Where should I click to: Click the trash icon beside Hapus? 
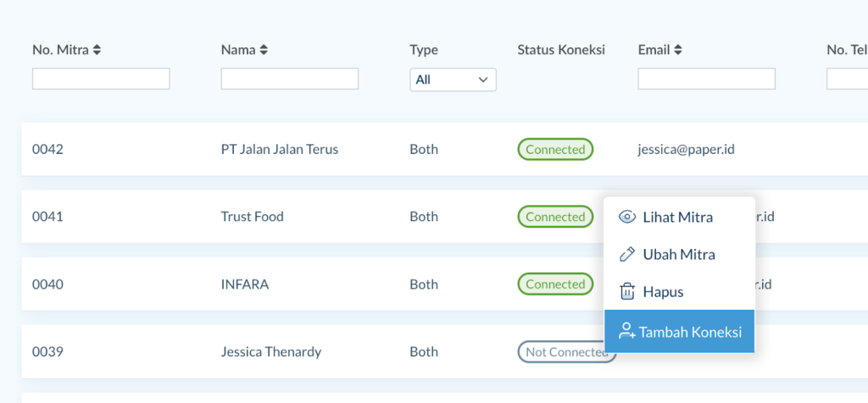(627, 292)
